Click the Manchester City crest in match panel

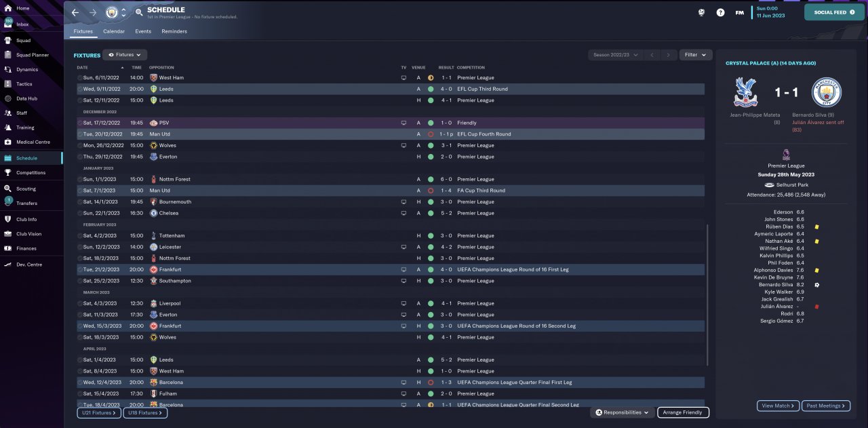(826, 92)
